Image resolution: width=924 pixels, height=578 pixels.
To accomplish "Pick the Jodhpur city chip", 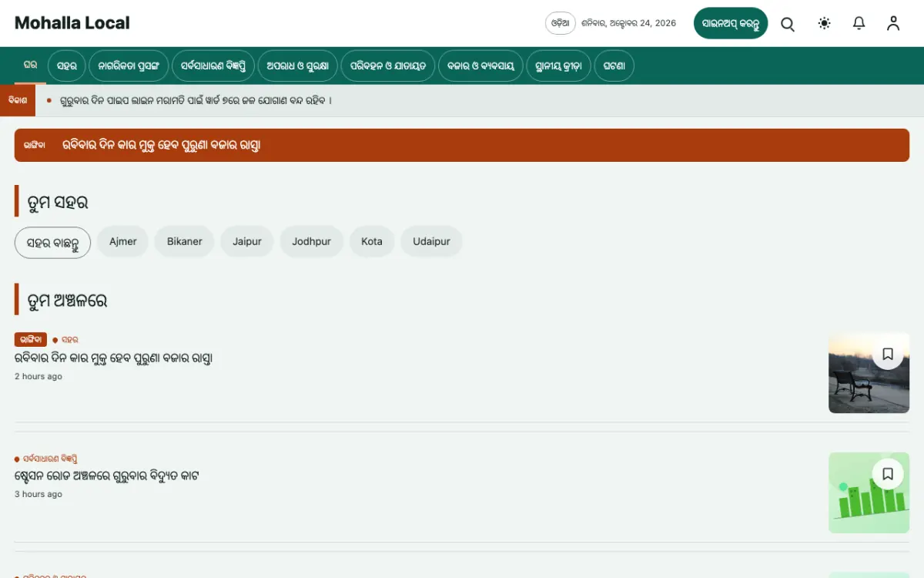I will tap(311, 242).
